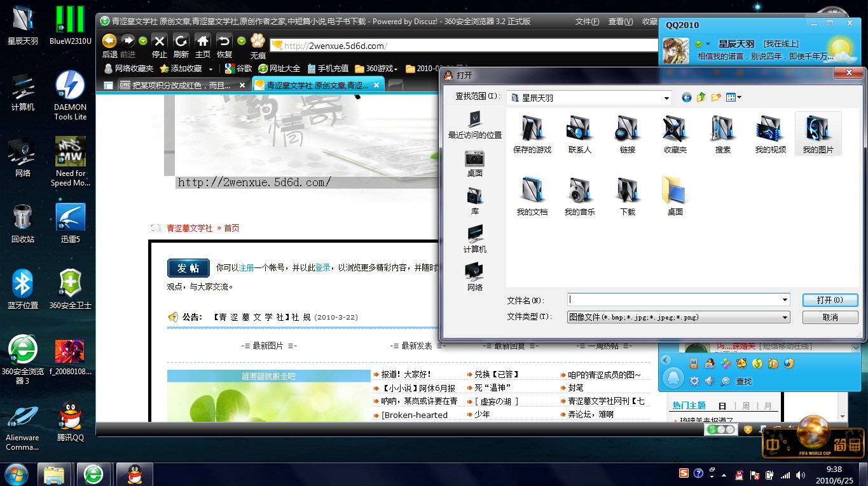Restore closed page with 恢复 button
Viewport: 868px width, 486px height.
[x=224, y=45]
